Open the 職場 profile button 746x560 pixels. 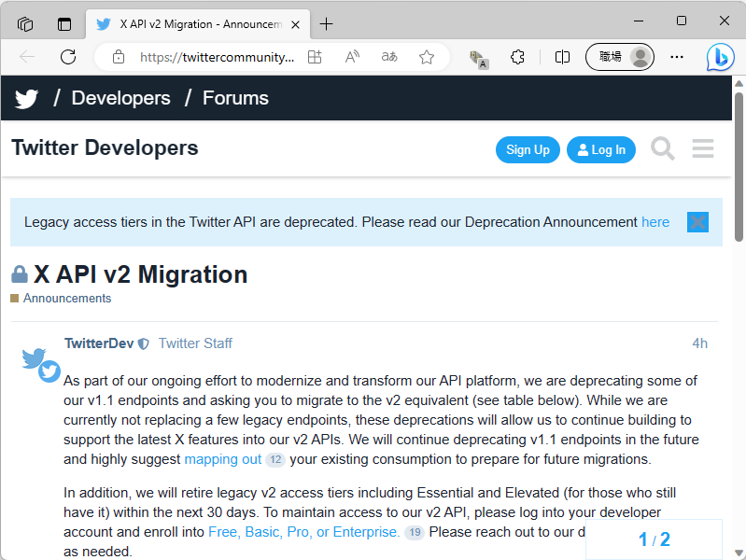620,57
